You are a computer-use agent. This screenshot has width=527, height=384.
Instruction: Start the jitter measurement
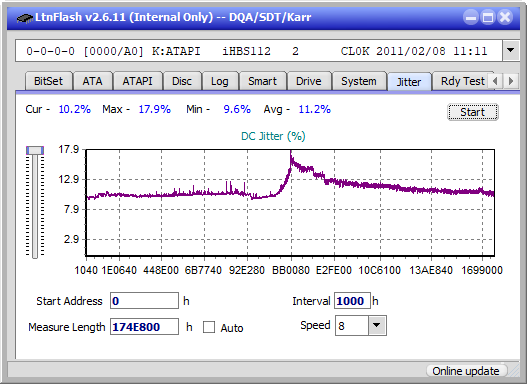(473, 112)
